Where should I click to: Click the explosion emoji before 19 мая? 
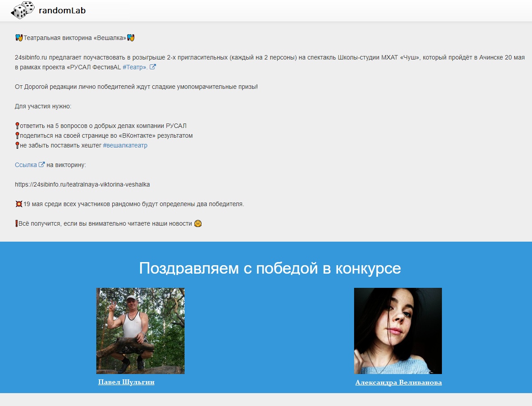[19, 204]
